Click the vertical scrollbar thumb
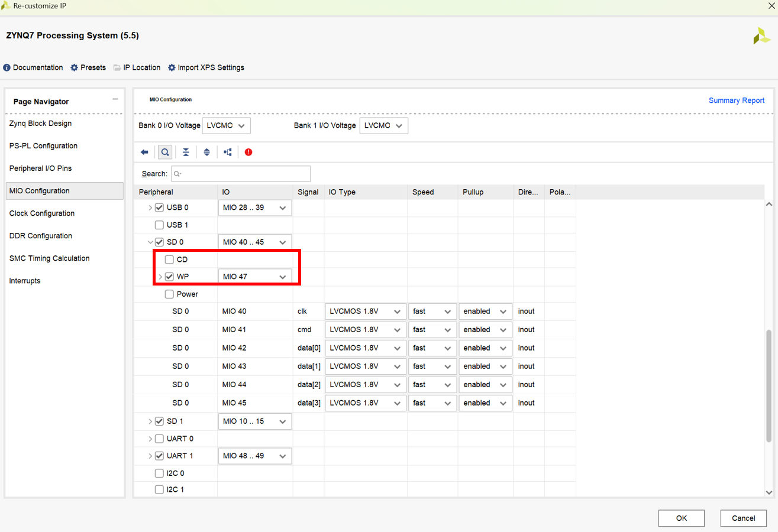The image size is (778, 532). 769,385
